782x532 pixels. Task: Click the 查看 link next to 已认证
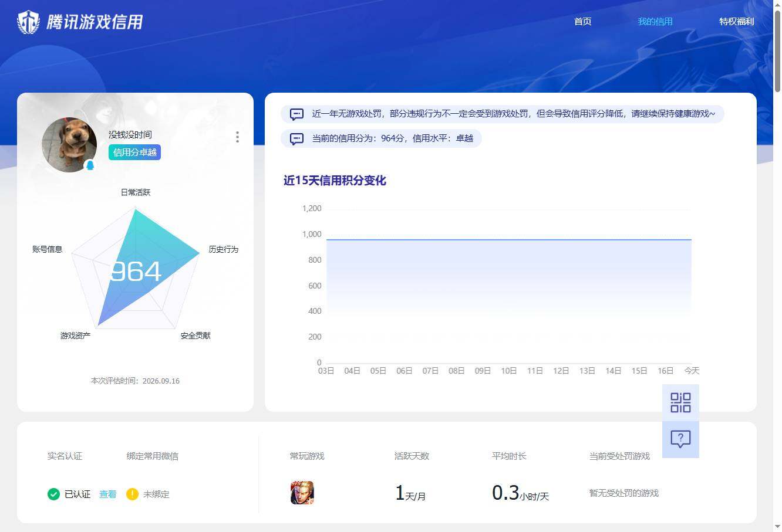tap(107, 494)
